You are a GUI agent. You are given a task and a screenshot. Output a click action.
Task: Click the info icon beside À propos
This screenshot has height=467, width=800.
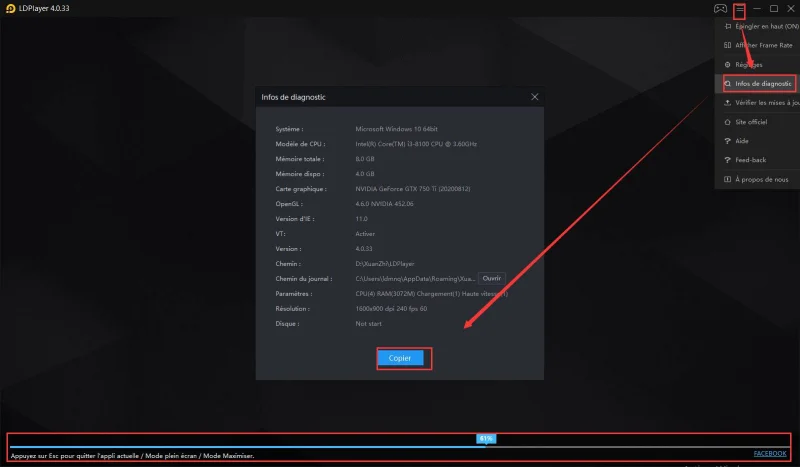click(x=728, y=179)
